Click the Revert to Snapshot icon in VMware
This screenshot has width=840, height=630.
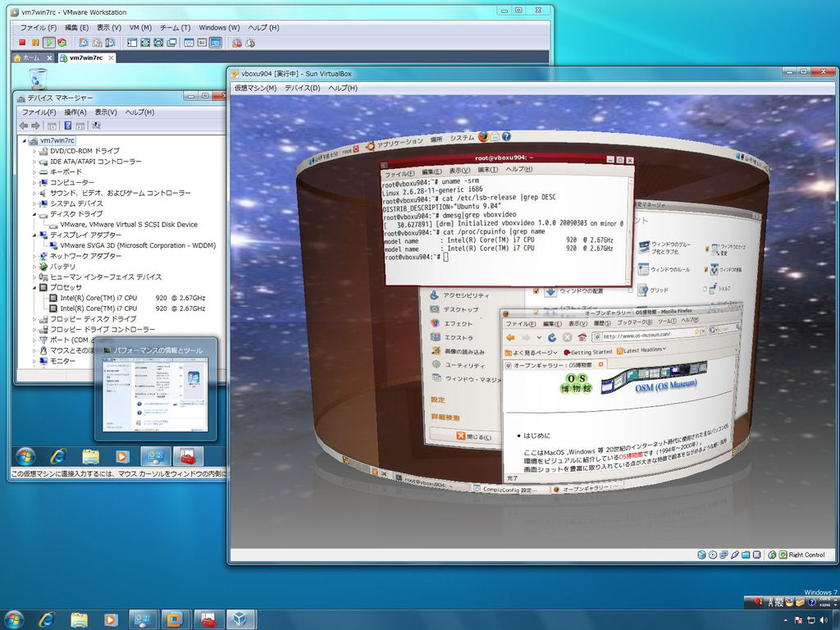pyautogui.click(x=97, y=43)
